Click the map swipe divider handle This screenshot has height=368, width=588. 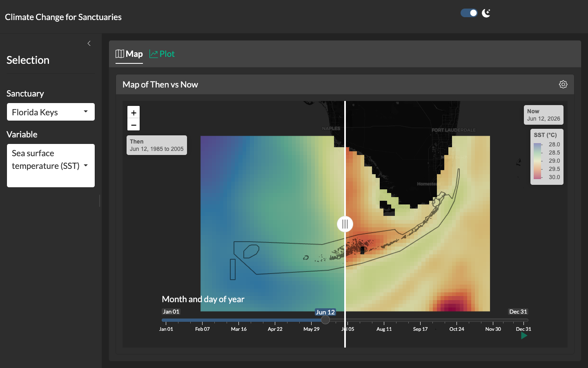(345, 224)
